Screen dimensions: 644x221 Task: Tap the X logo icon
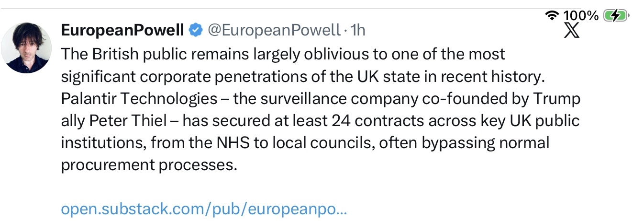click(x=572, y=30)
